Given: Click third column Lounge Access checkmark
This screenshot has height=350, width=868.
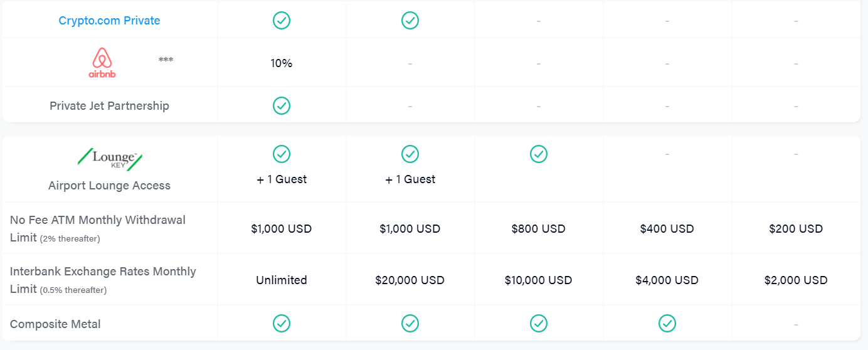Looking at the screenshot, I should [539, 154].
